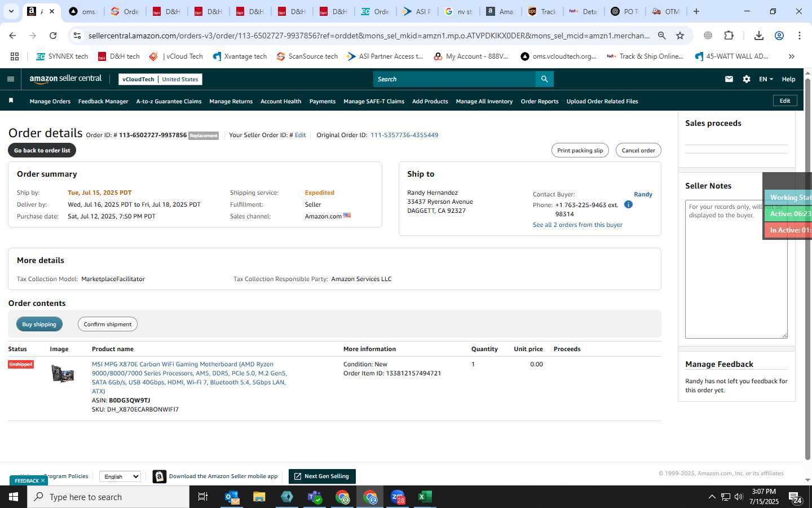The height and width of the screenshot is (508, 812).
Task: Open Outlook from the taskbar
Action: coord(232,497)
